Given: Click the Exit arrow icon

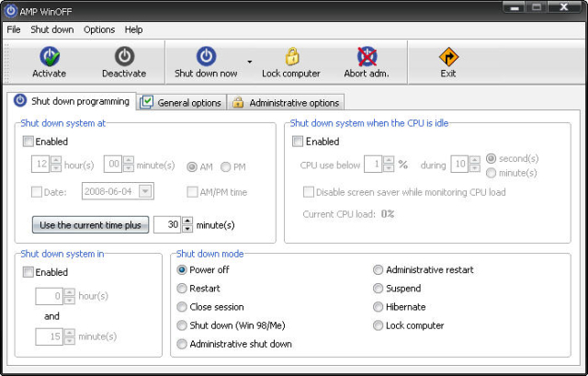Looking at the screenshot, I should click(448, 57).
